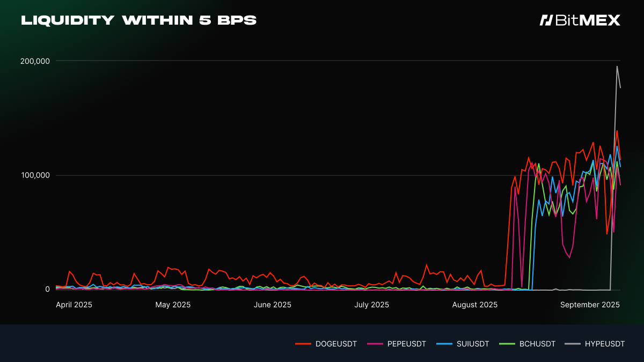This screenshot has width=644, height=362.
Task: Click the 200,000 y-axis value label
Action: (35, 61)
